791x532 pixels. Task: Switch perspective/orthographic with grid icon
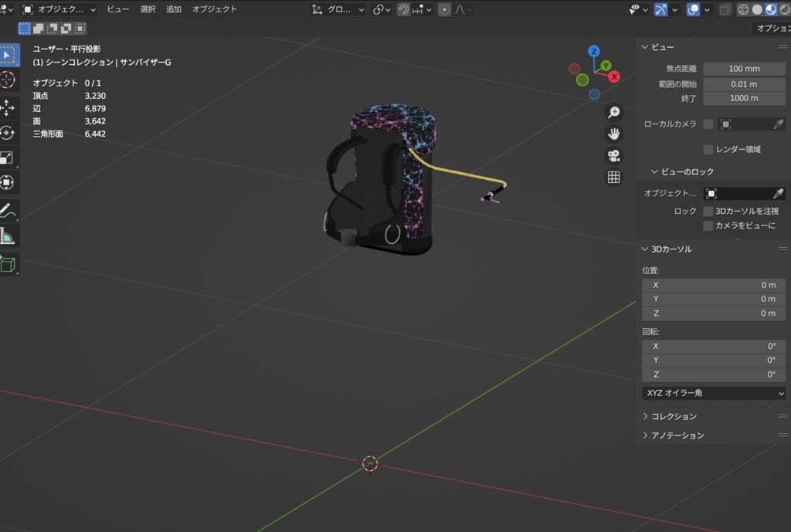(x=613, y=177)
